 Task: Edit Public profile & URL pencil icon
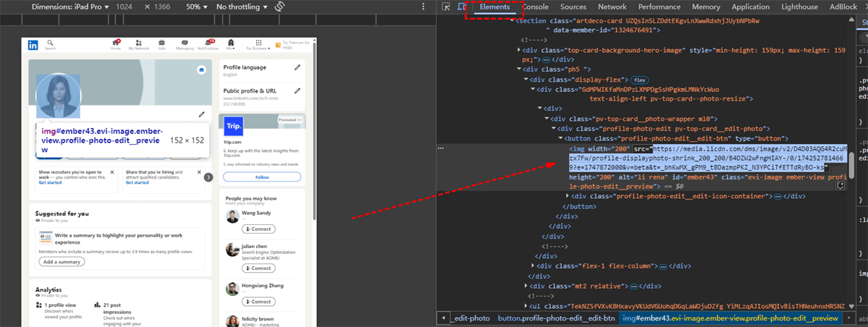coord(297,91)
